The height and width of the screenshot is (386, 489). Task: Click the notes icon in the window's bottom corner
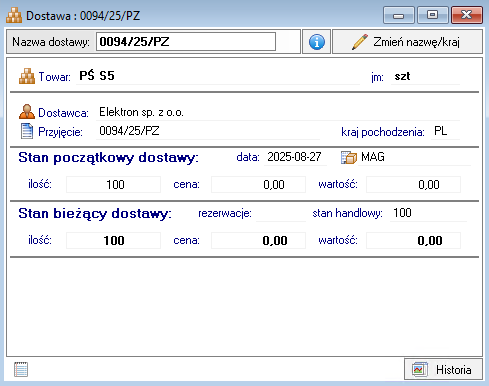coord(21,369)
